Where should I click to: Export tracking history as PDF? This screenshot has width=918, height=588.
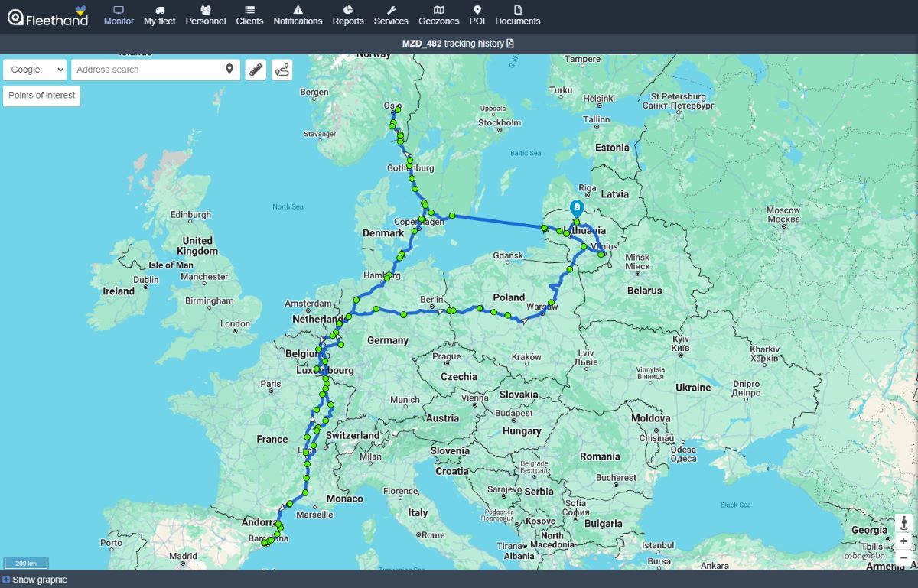(x=510, y=44)
